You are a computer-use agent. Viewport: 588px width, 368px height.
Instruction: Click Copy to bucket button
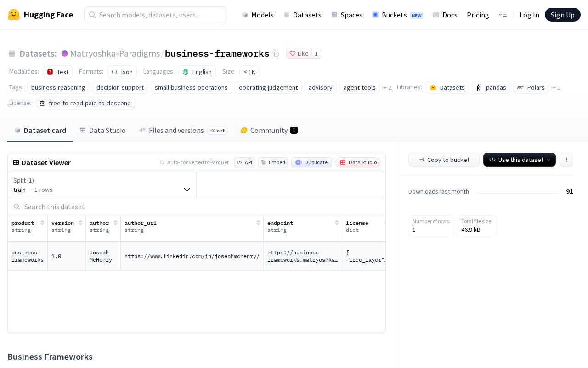pyautogui.click(x=444, y=160)
